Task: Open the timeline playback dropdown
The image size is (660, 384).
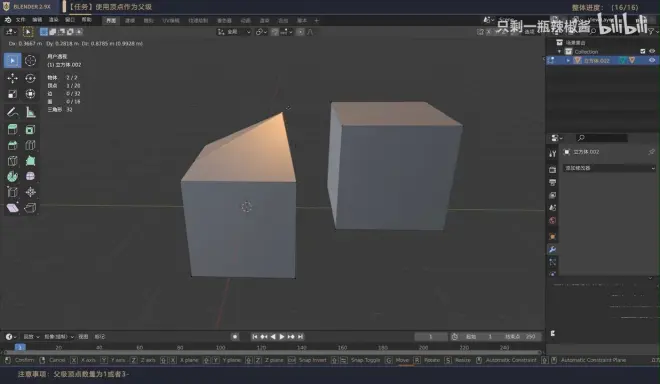Action: coord(31,337)
